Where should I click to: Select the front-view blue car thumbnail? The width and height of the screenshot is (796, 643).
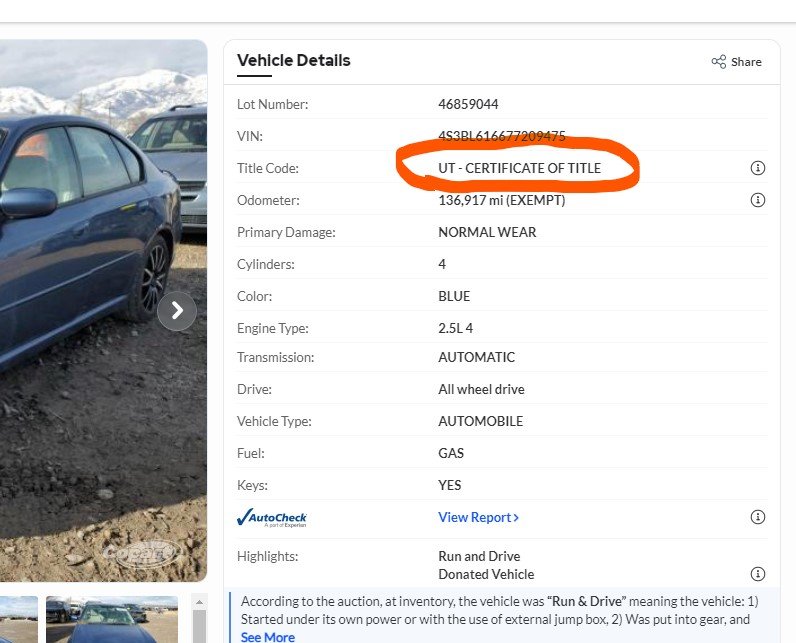click(x=110, y=620)
